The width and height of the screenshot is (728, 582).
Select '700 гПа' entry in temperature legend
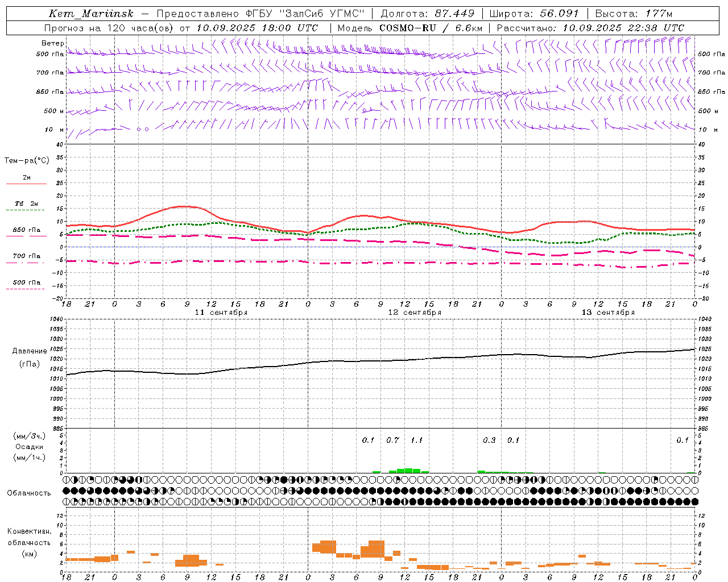point(27,256)
